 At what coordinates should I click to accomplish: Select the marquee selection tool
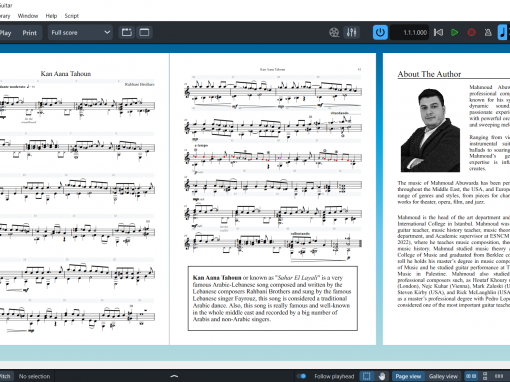point(366,376)
